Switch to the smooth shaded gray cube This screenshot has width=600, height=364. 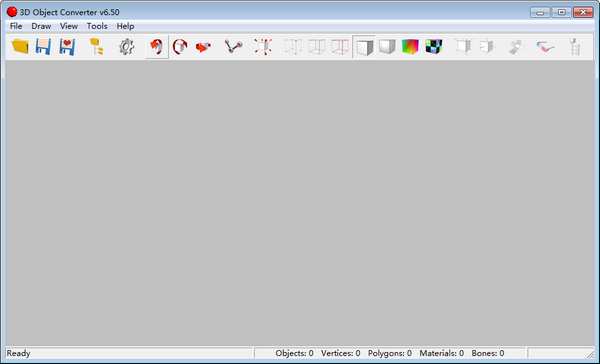coord(387,47)
